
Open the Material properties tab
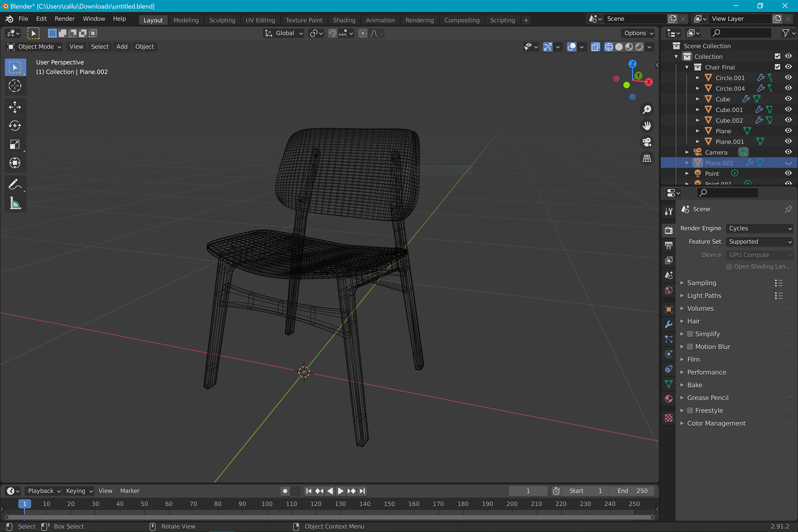point(668,399)
